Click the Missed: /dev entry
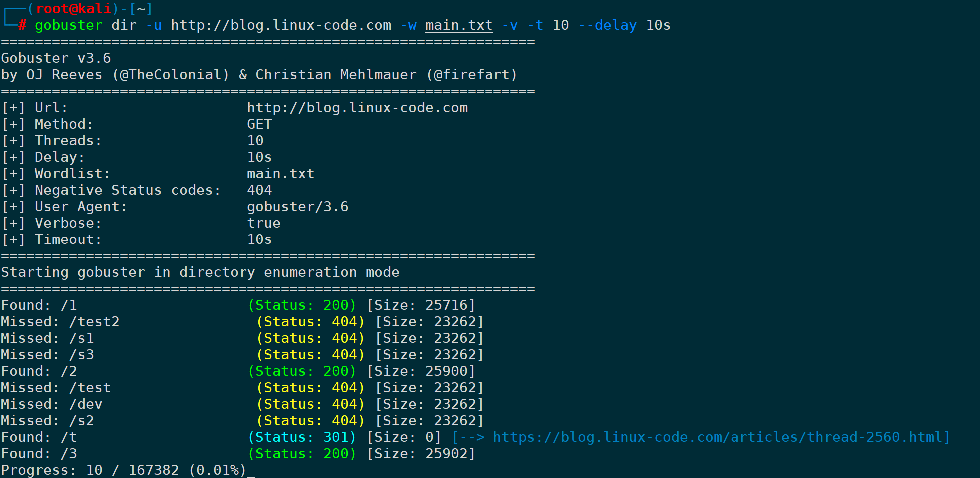Image resolution: width=980 pixels, height=478 pixels. point(52,404)
